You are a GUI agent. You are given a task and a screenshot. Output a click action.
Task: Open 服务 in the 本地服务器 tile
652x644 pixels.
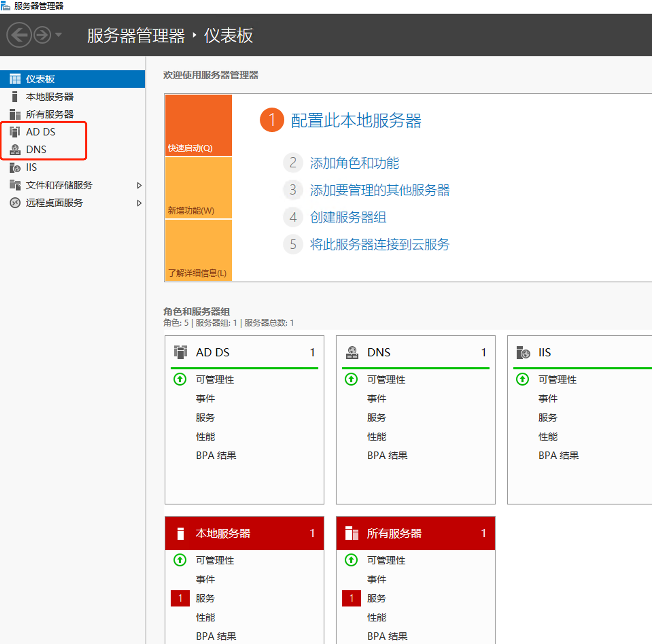point(205,598)
